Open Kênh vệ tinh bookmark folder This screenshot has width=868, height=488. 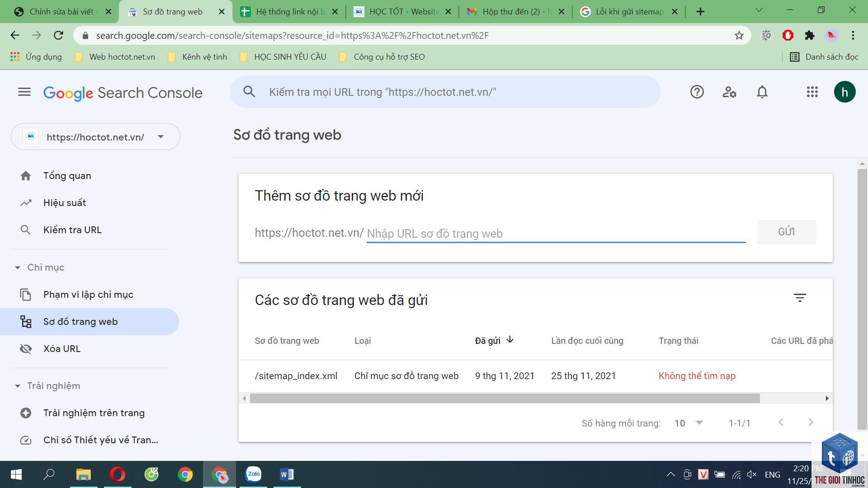(x=197, y=57)
